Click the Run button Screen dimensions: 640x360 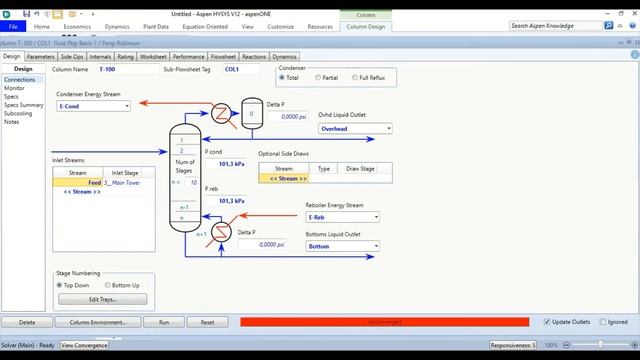click(164, 322)
